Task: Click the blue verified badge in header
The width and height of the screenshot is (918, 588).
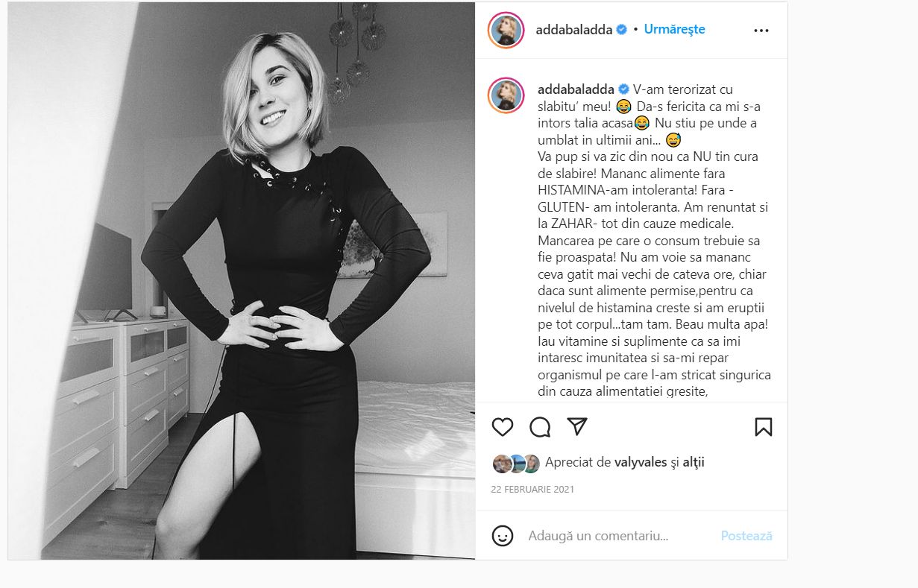Action: coord(621,30)
